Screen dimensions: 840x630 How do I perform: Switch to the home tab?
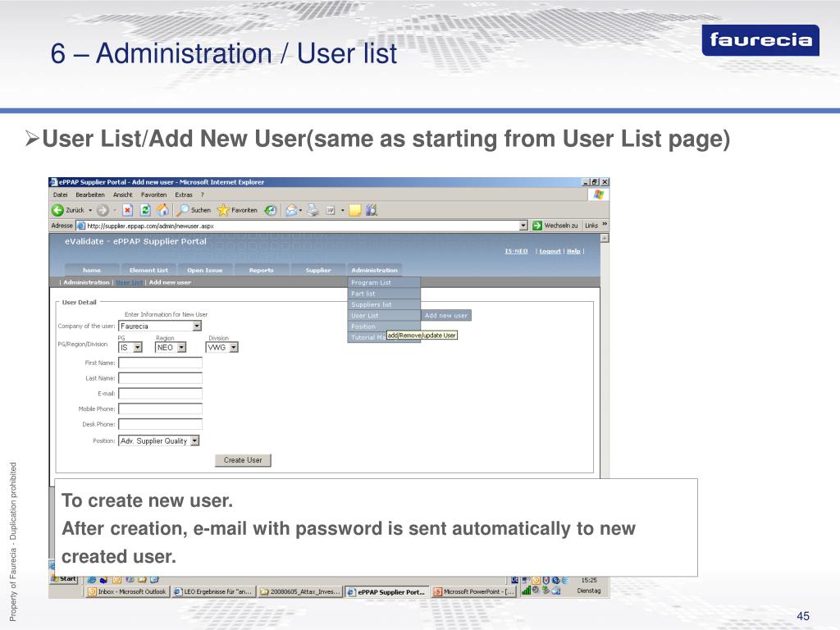(92, 270)
